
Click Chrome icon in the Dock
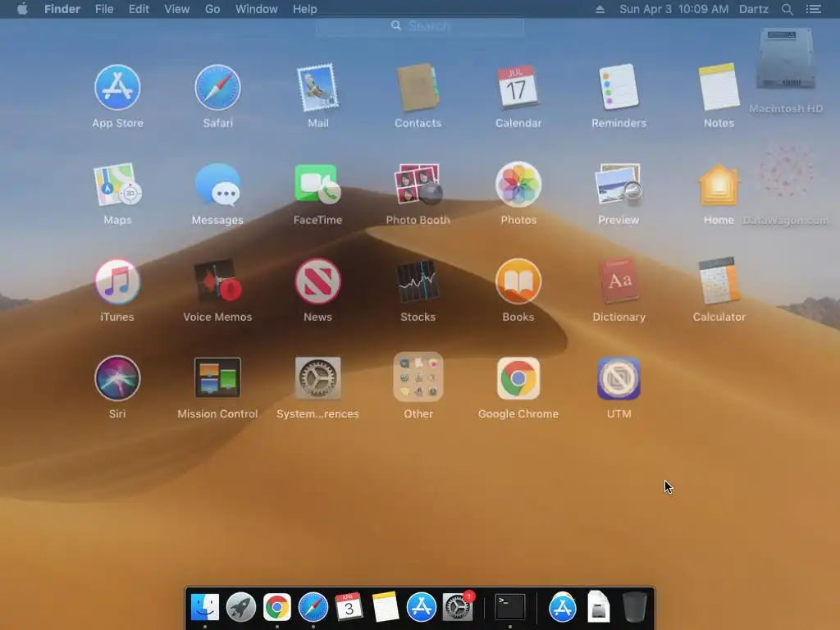click(277, 607)
